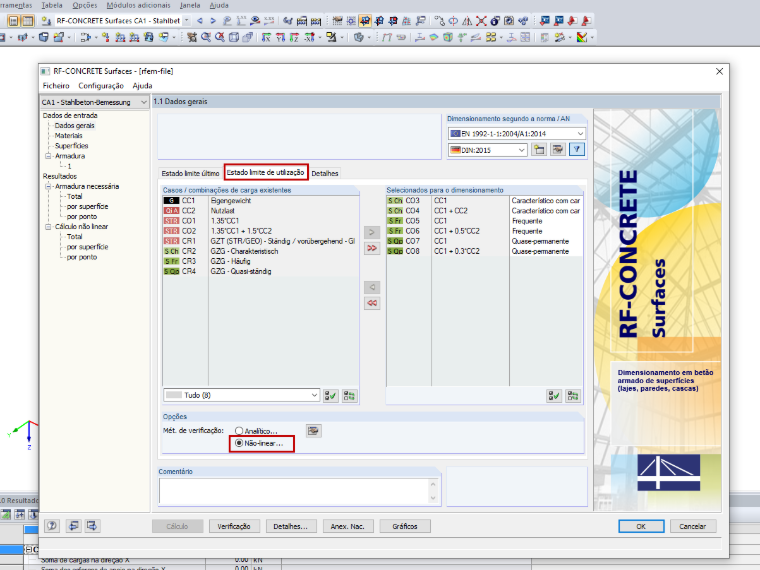Add selected load case with single arrow
Viewport: 760px width, 570px height.
pyautogui.click(x=372, y=232)
